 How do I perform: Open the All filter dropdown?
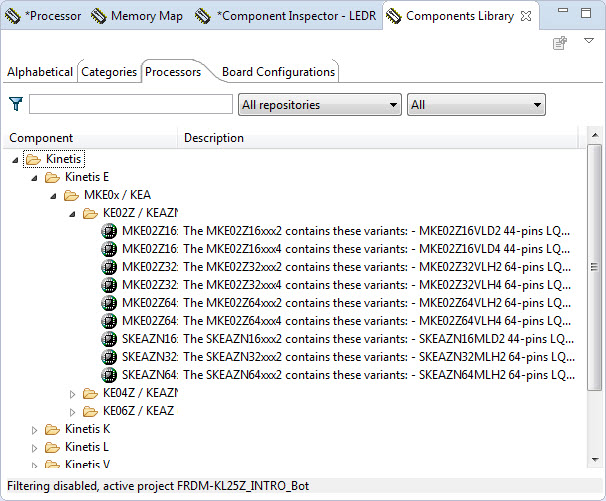click(476, 104)
